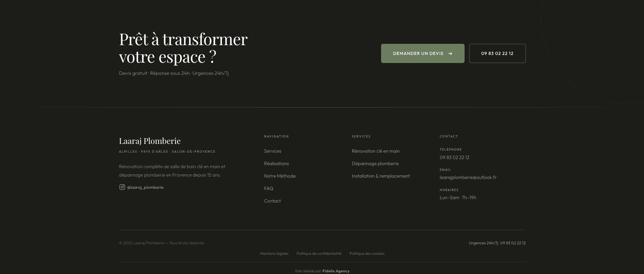Click the Alpilles · Pays d'Arles · Salon-de-Provence tagline
The width and height of the screenshot is (644, 274).
(167, 152)
